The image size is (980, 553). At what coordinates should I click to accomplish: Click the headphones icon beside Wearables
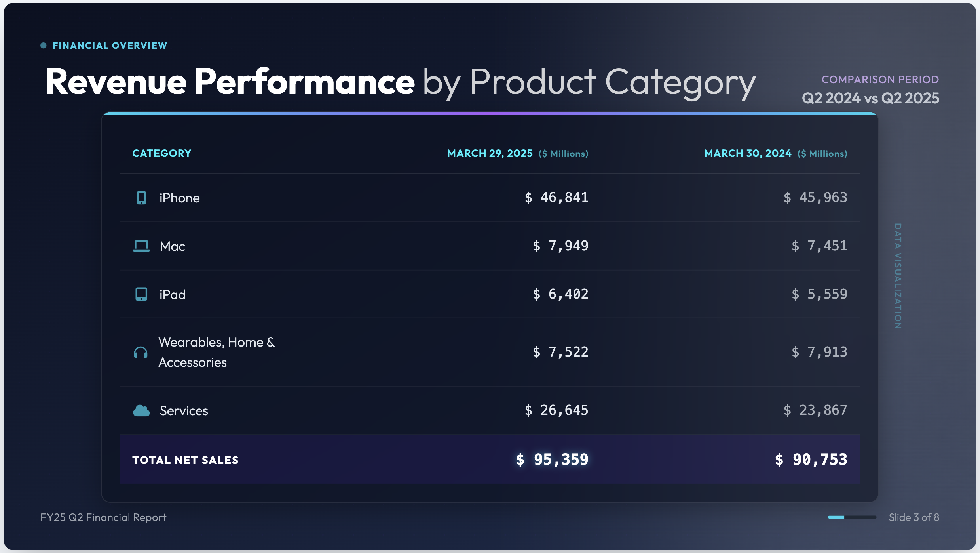coord(141,352)
